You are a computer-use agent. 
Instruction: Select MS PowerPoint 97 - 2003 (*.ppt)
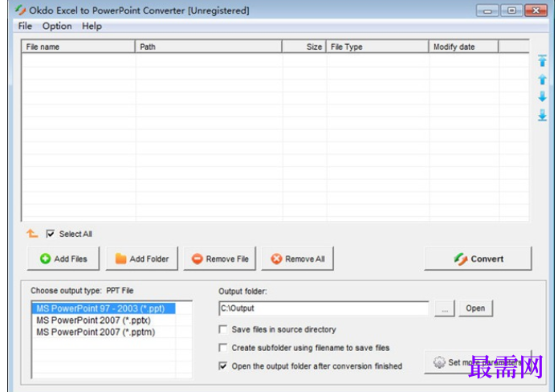pyautogui.click(x=104, y=308)
